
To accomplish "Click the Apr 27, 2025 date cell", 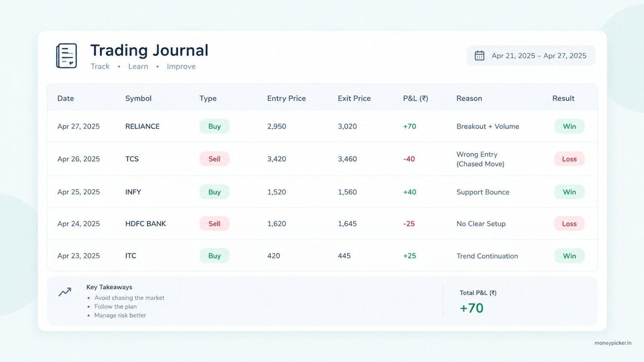I will pos(78,126).
